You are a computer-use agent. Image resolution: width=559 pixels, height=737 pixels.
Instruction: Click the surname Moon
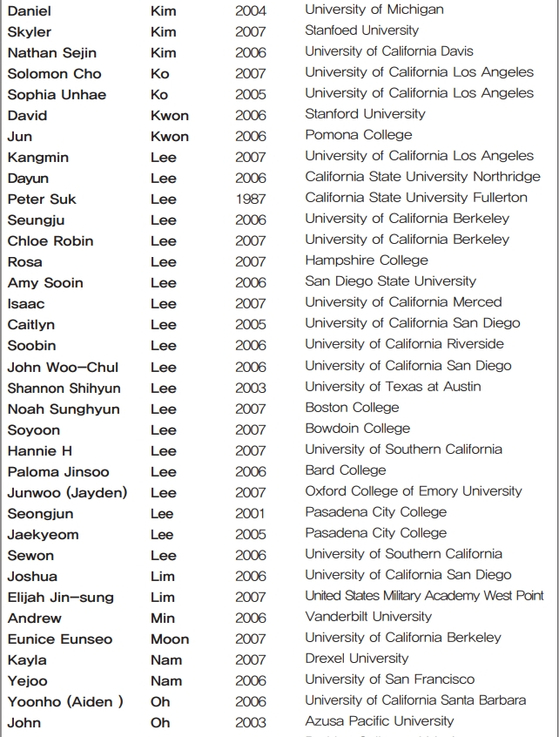[x=170, y=639]
